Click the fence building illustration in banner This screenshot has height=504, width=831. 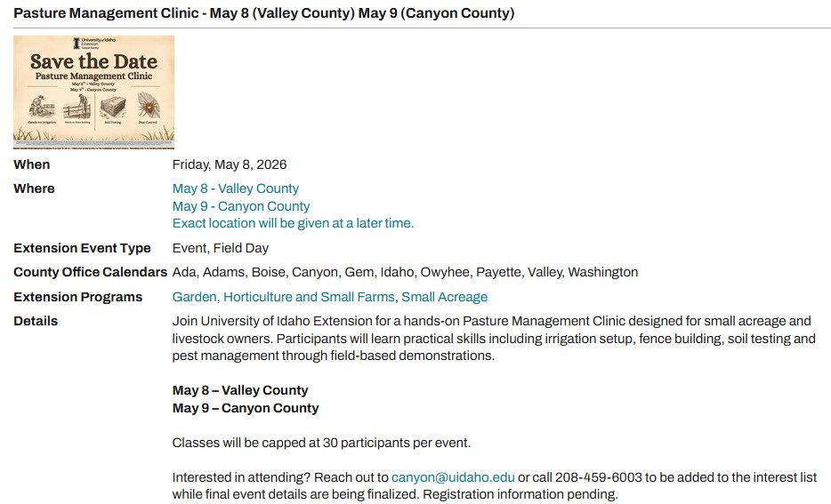point(76,108)
